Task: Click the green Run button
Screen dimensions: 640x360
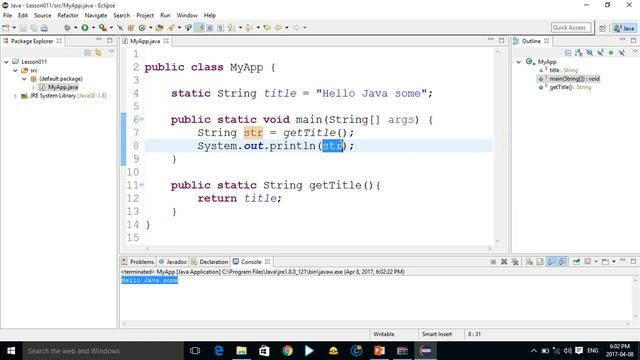Action: pyautogui.click(x=84, y=28)
